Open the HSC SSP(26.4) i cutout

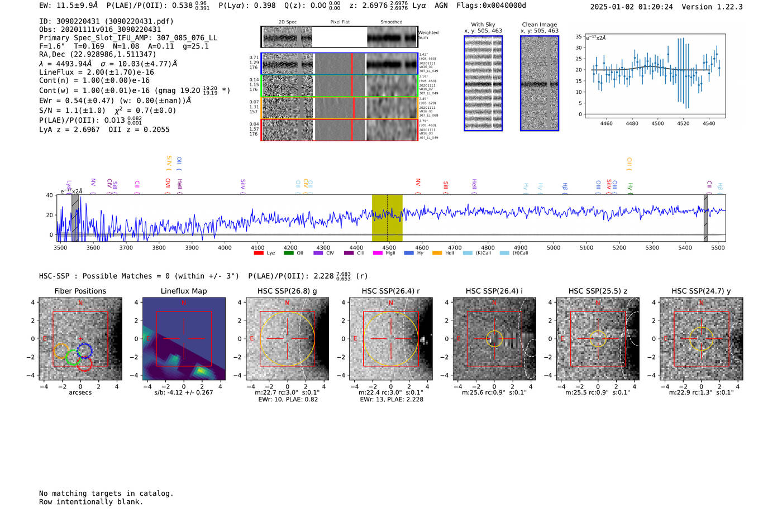[x=494, y=339]
